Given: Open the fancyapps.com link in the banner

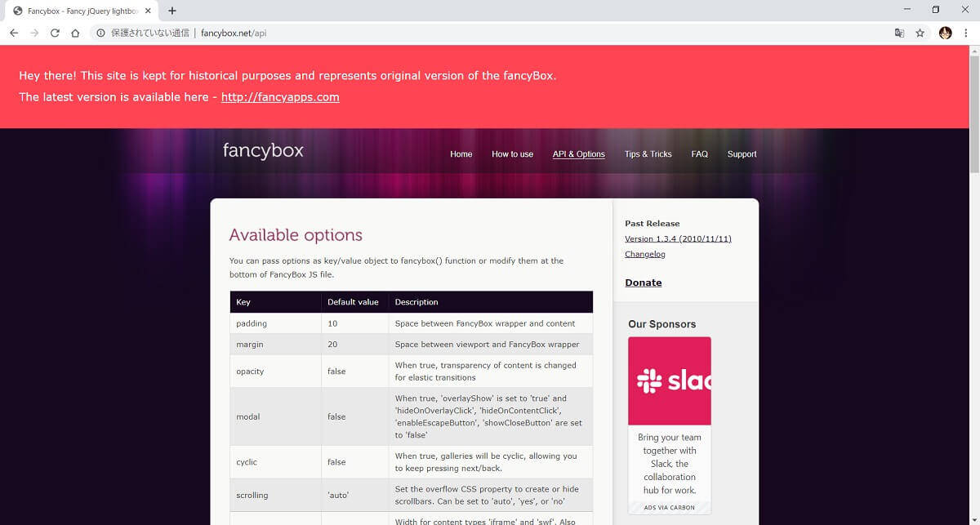Looking at the screenshot, I should click(x=280, y=96).
